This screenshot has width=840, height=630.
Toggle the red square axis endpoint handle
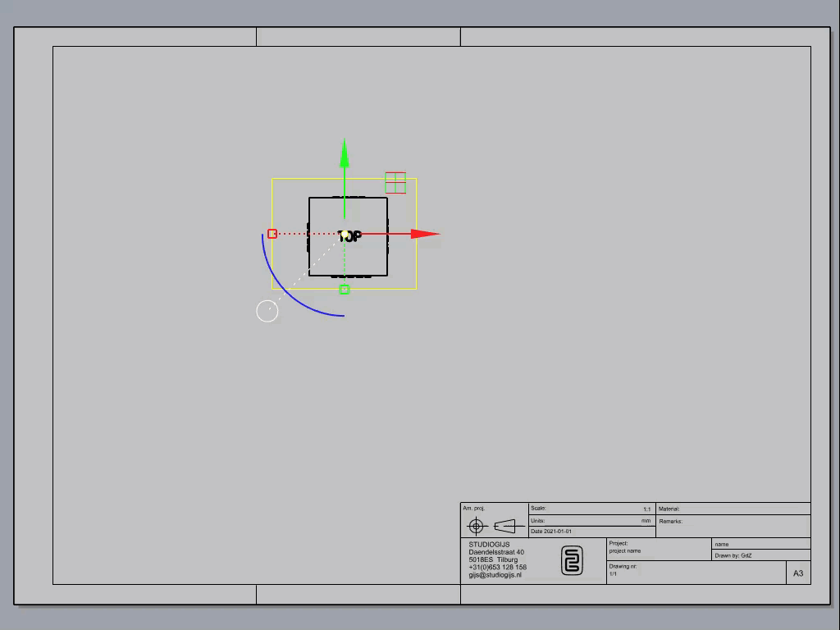pyautogui.click(x=272, y=234)
